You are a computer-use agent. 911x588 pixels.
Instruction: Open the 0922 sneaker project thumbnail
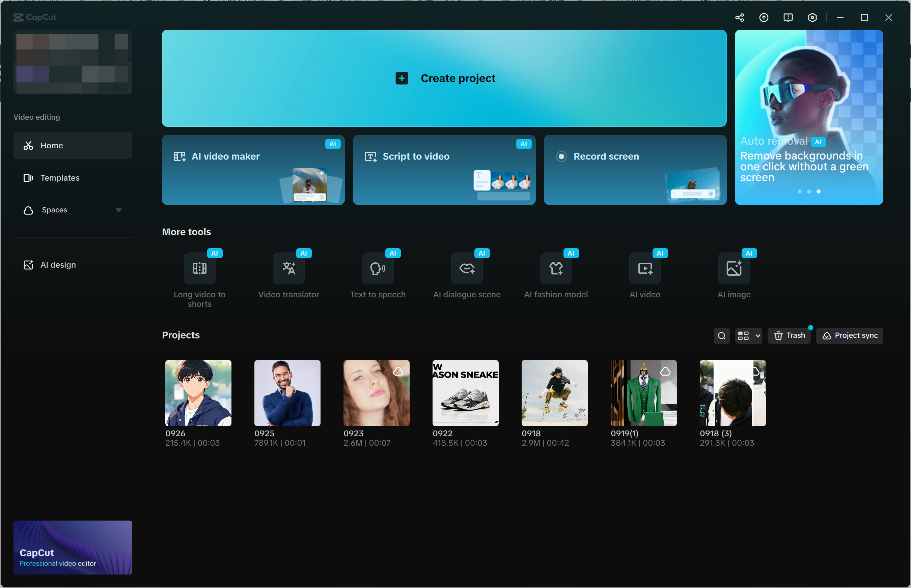coord(465,393)
